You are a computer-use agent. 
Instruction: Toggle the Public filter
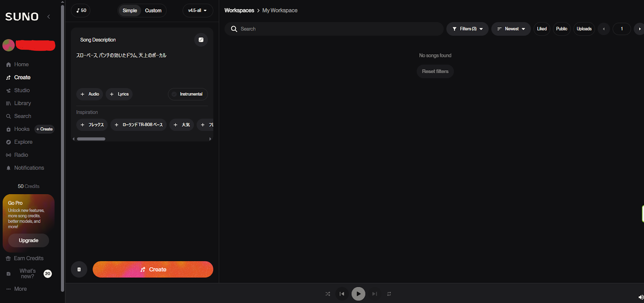(x=561, y=29)
